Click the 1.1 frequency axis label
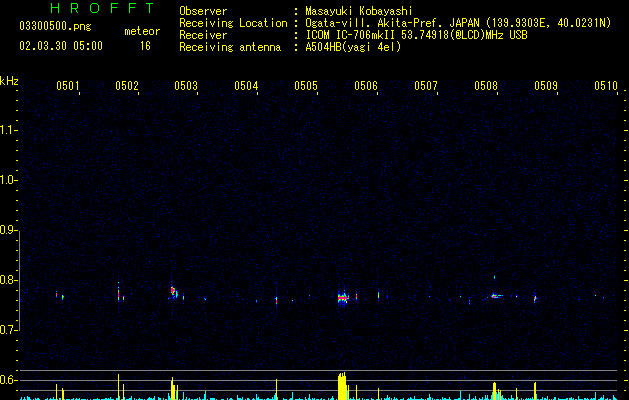629x400 pixels. pos(8,130)
